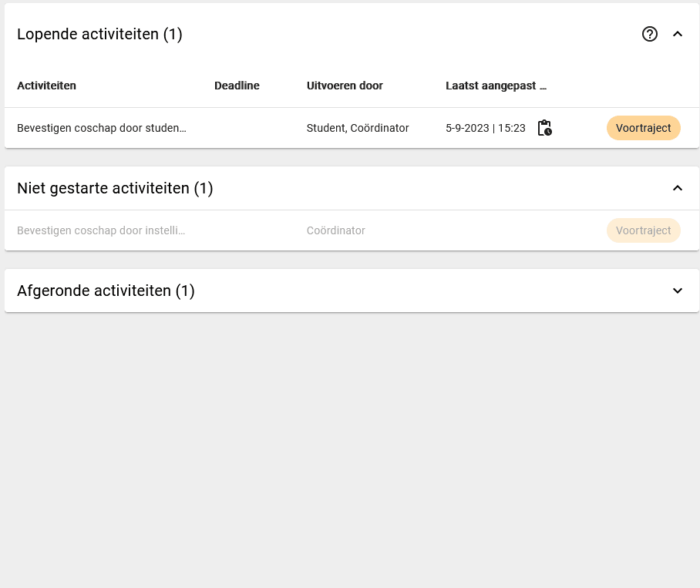Click the disabled Voortraject chip
700x588 pixels.
pyautogui.click(x=644, y=230)
